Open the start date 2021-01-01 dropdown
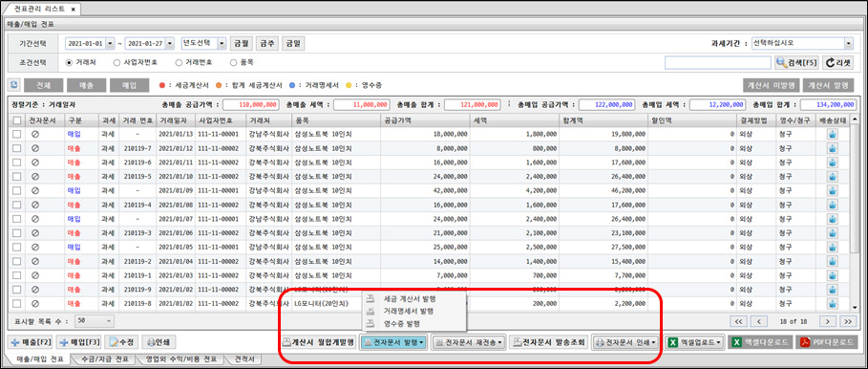The width and height of the screenshot is (868, 369). [110, 43]
